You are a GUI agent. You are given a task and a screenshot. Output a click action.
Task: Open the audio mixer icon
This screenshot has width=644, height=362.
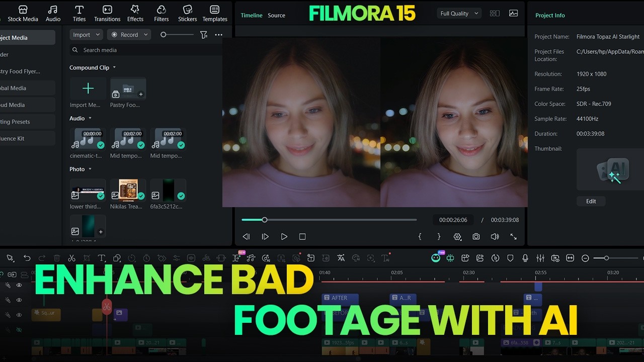540,258
